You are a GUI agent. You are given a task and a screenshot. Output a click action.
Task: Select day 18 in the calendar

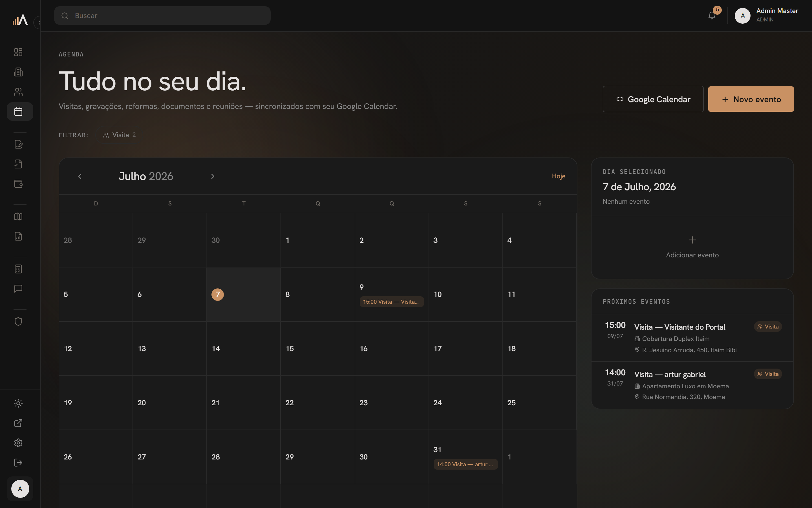click(540, 349)
